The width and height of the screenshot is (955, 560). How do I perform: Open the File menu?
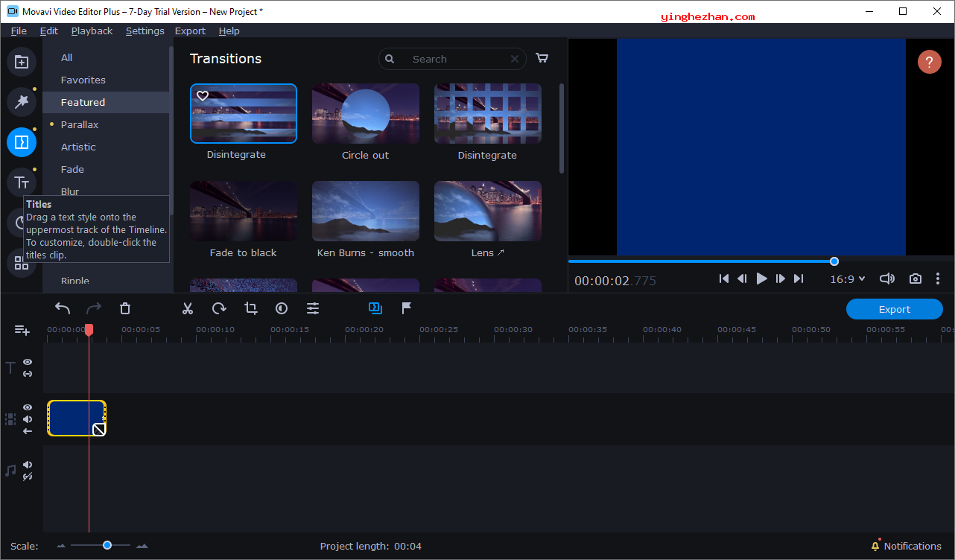(x=19, y=31)
